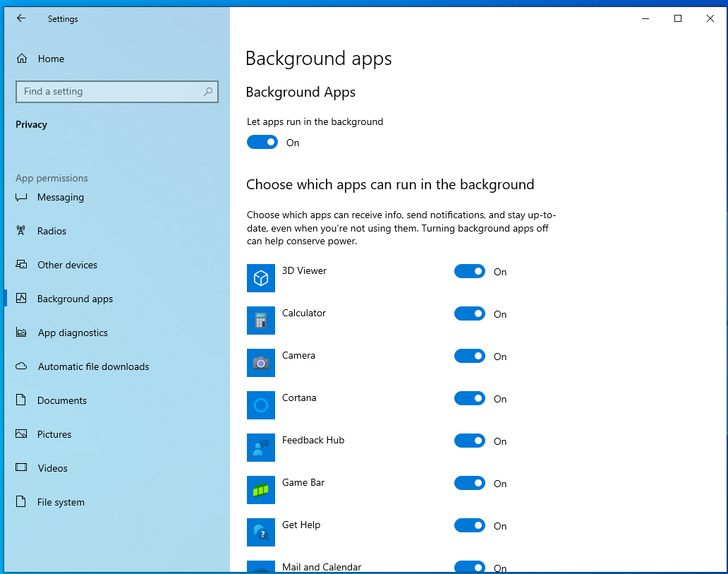Switch off Cortana background toggle
This screenshot has width=728, height=574.
click(x=470, y=398)
